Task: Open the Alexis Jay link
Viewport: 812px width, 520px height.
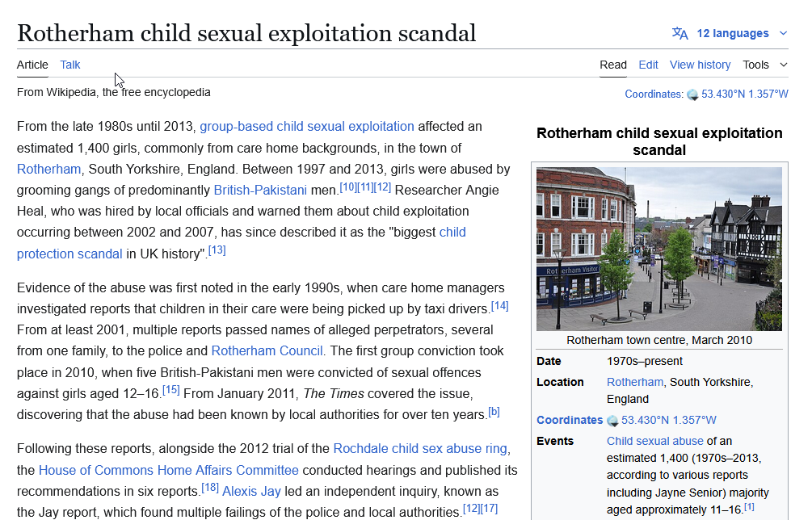Action: tap(251, 492)
